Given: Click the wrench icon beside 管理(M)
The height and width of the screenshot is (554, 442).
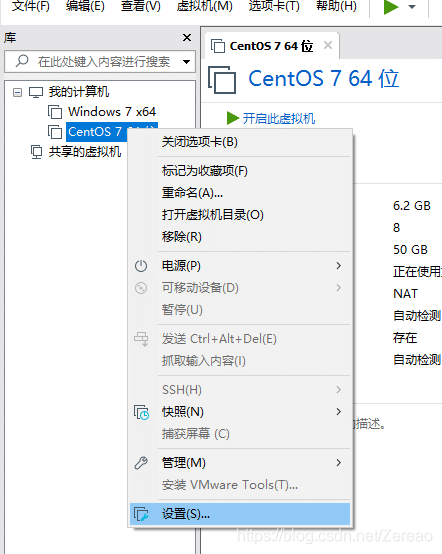Looking at the screenshot, I should coord(141,463).
